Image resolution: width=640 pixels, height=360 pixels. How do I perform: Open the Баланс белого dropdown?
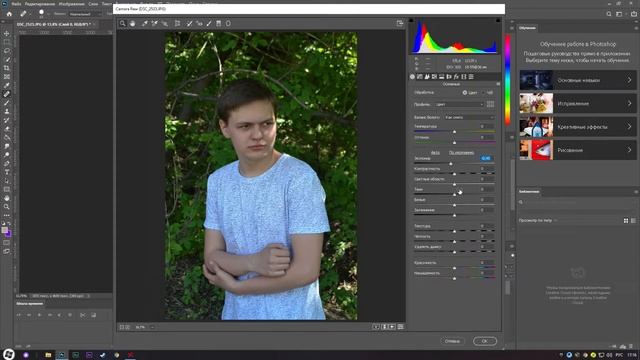click(469, 118)
